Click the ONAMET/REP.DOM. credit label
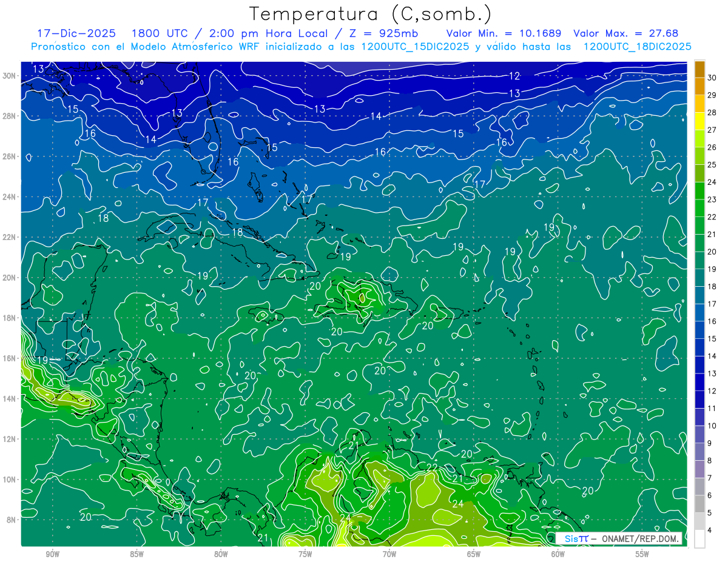Viewport: 728px width, 562px height. pyautogui.click(x=639, y=538)
